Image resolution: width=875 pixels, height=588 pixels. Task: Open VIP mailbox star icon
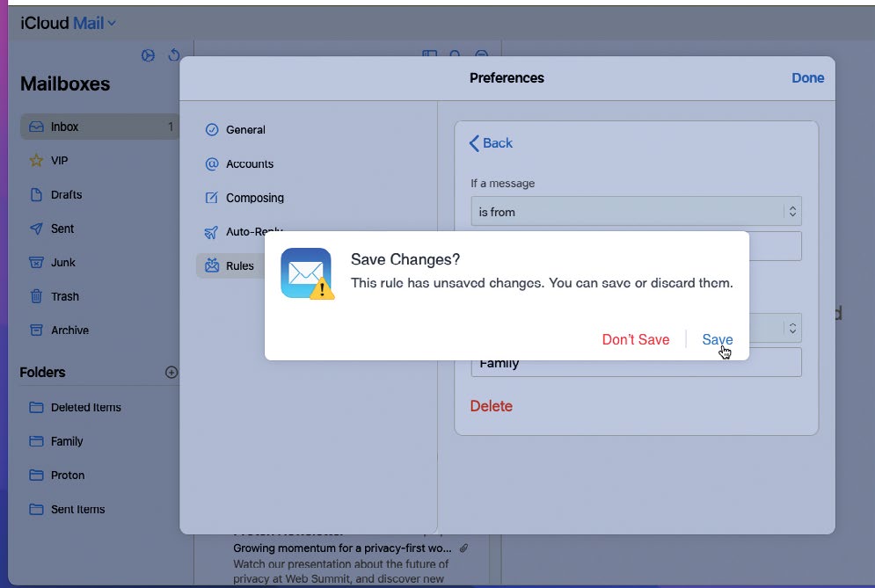coord(36,161)
